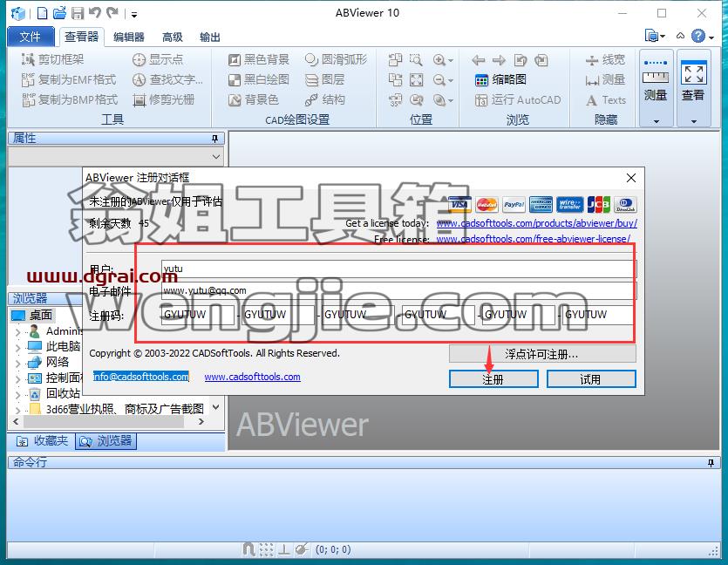Switch to the 编辑器 ribbon tab

coord(129,37)
